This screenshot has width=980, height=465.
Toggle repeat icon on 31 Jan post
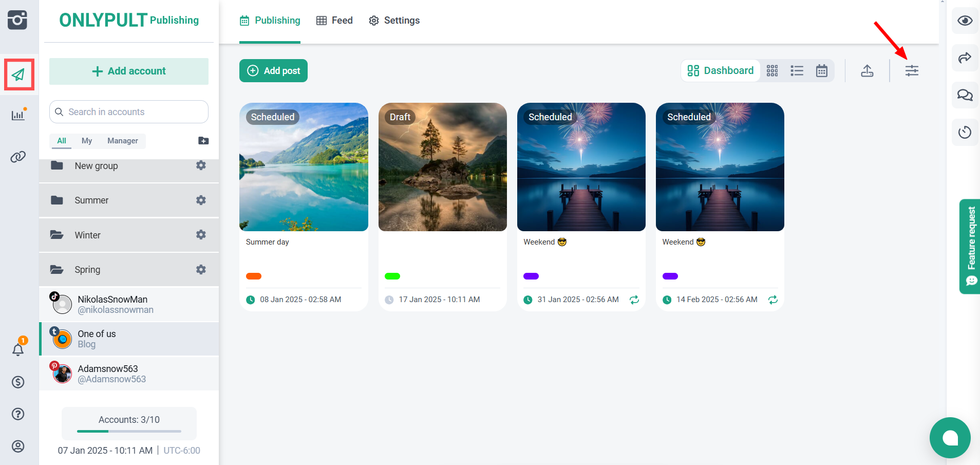[x=634, y=300]
